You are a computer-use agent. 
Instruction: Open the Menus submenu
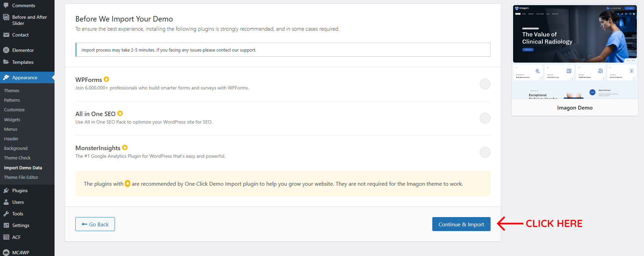pos(11,129)
